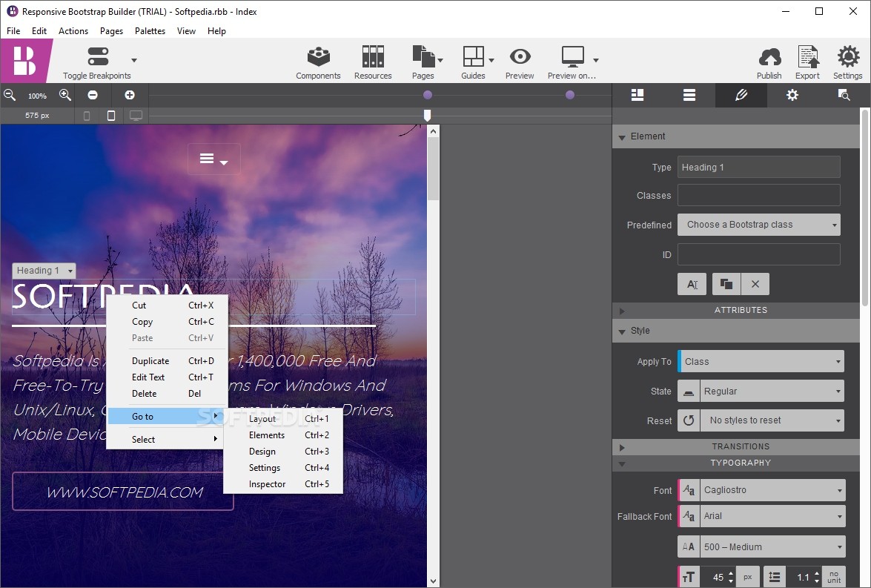Click the ID input field
This screenshot has height=588, width=871.
pos(759,254)
